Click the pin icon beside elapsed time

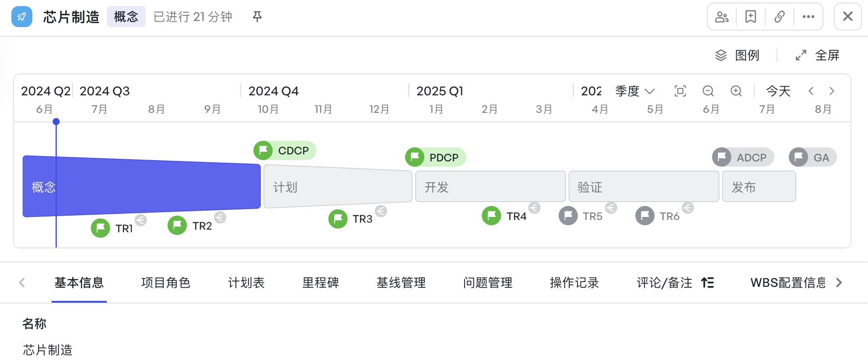coord(257,17)
